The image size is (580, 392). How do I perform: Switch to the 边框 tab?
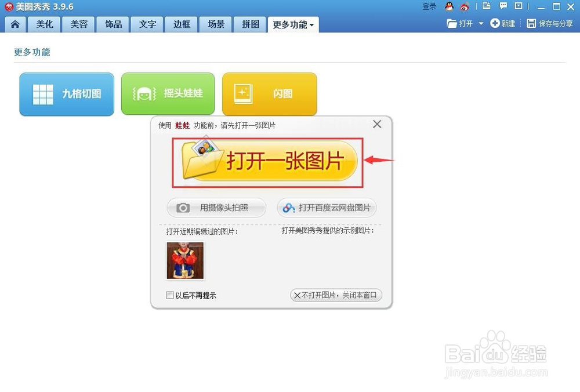tap(182, 24)
